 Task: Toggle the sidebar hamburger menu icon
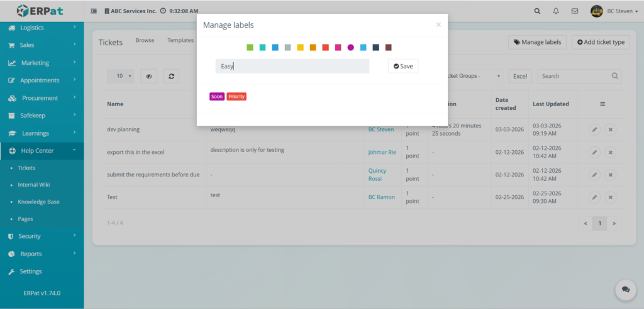click(x=94, y=11)
